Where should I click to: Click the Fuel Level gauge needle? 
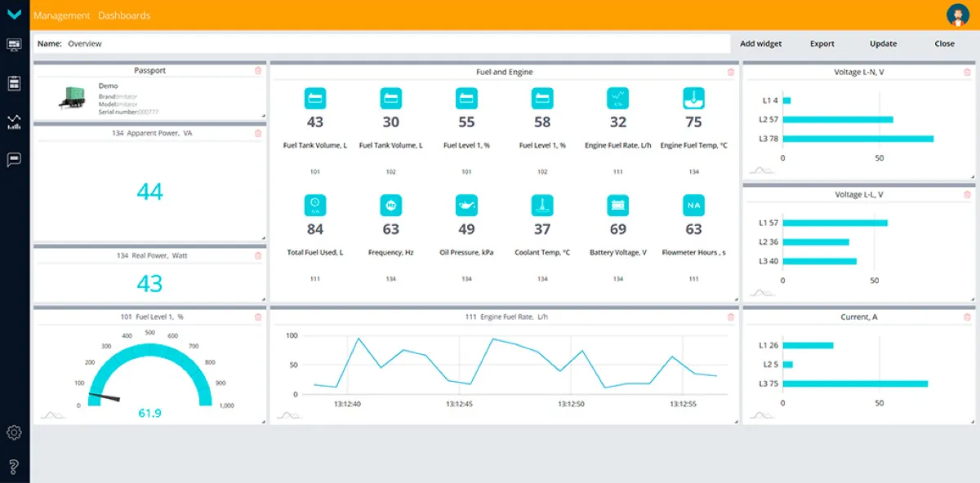coord(105,397)
